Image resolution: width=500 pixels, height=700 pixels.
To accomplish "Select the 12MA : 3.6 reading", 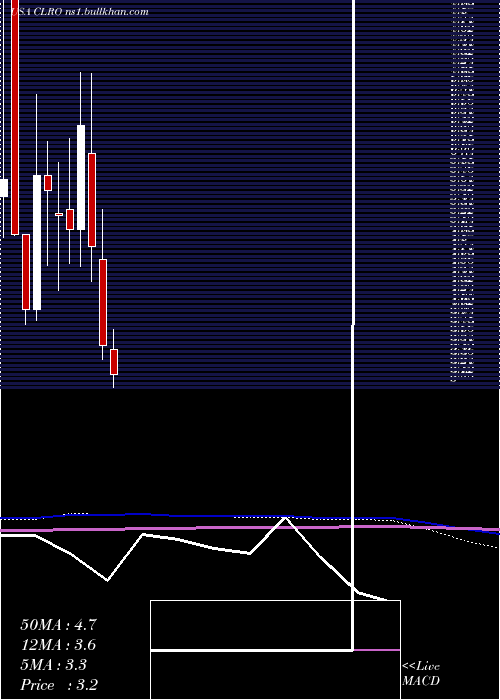I will coord(58,645).
